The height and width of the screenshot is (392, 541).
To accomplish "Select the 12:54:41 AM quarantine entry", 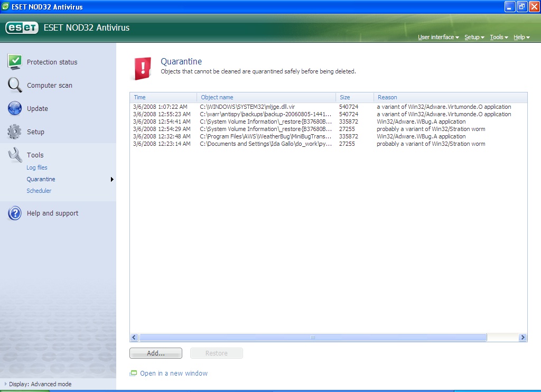I will (329, 122).
